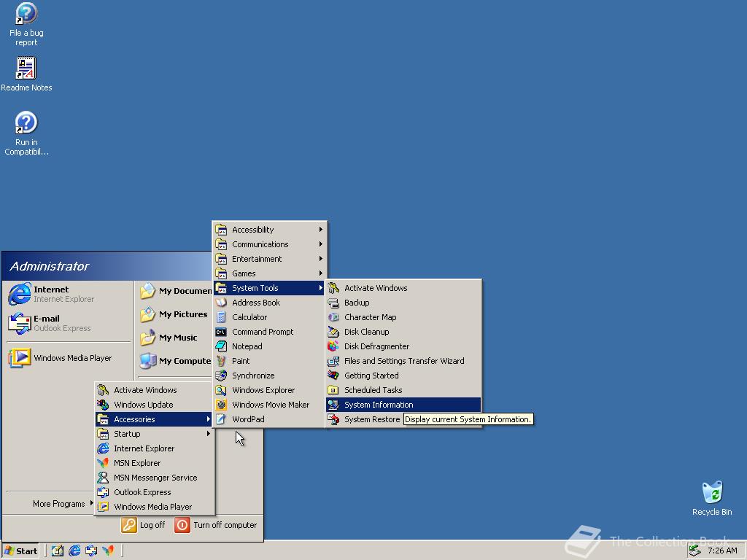Expand the Startup submenu

point(155,434)
